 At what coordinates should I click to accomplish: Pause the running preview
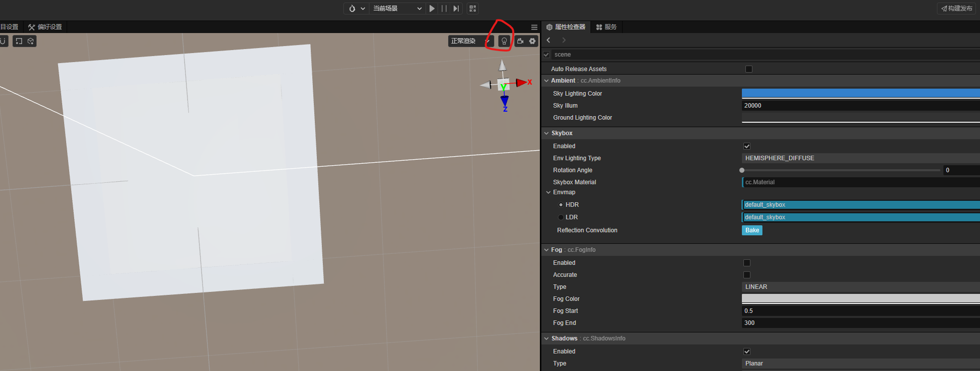[444, 9]
